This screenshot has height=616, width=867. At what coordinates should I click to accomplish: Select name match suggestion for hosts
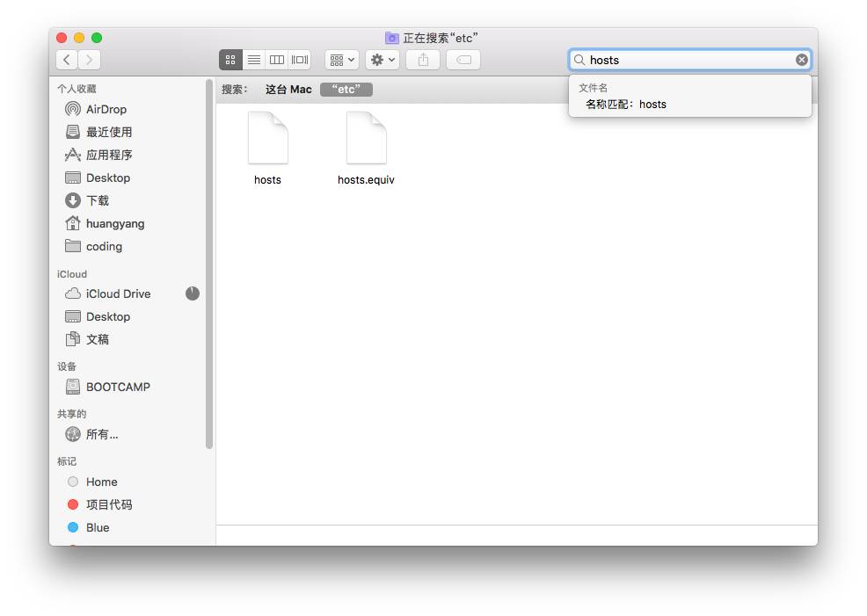point(626,104)
